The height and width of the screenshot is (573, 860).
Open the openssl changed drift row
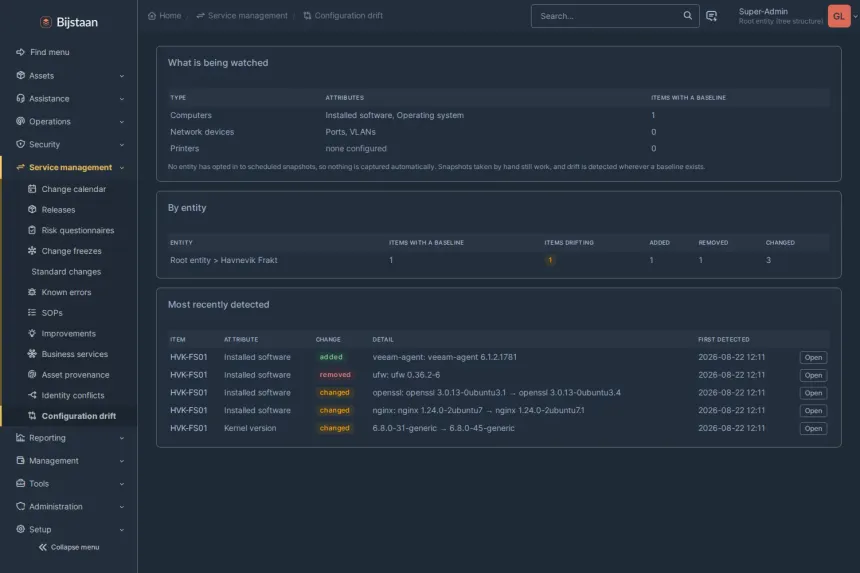click(813, 393)
